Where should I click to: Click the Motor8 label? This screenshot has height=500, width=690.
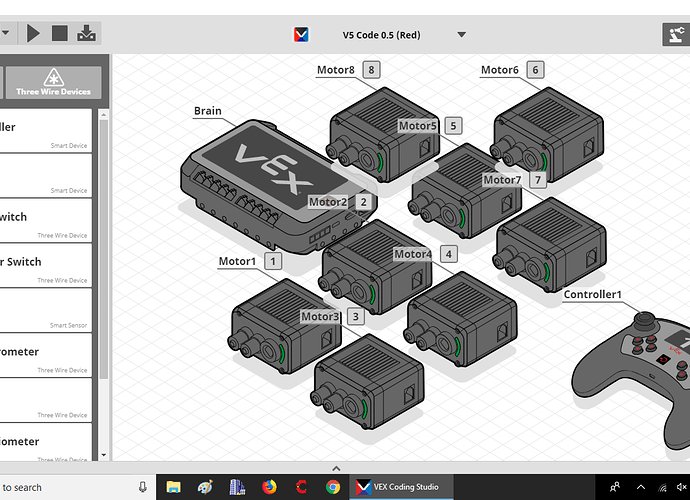pyautogui.click(x=336, y=70)
